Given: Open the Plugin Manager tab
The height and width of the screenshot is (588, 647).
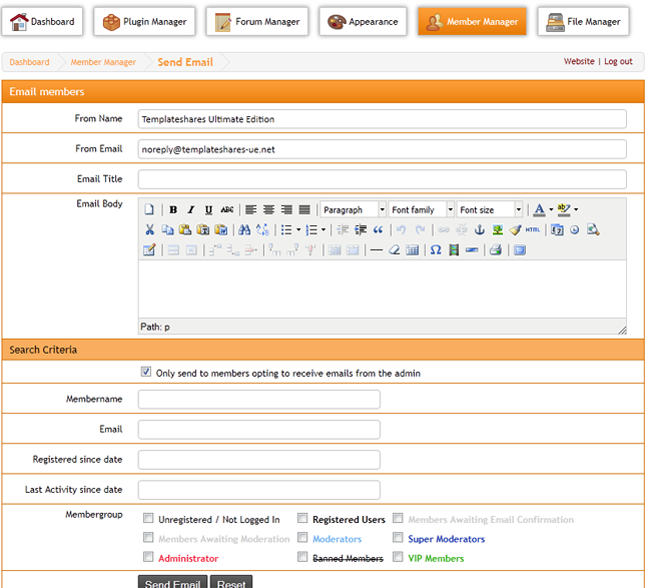Looking at the screenshot, I should click(144, 21).
